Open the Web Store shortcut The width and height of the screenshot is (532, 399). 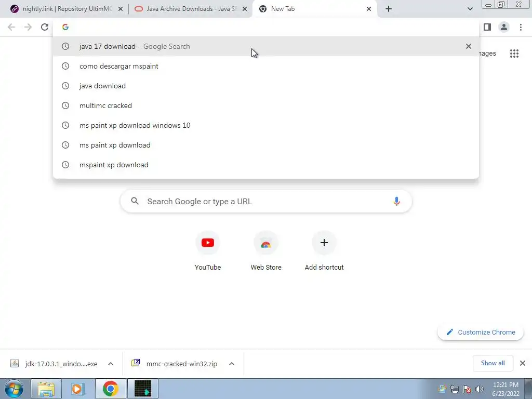(266, 250)
